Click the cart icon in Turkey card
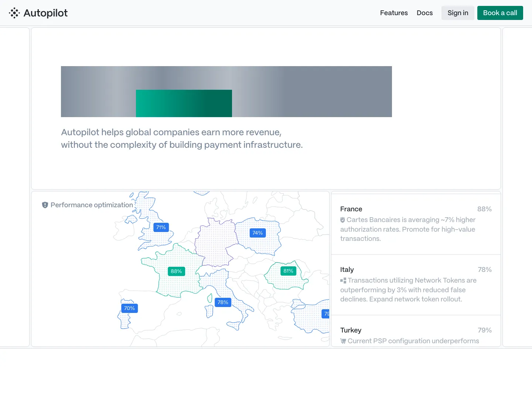 pyautogui.click(x=343, y=341)
